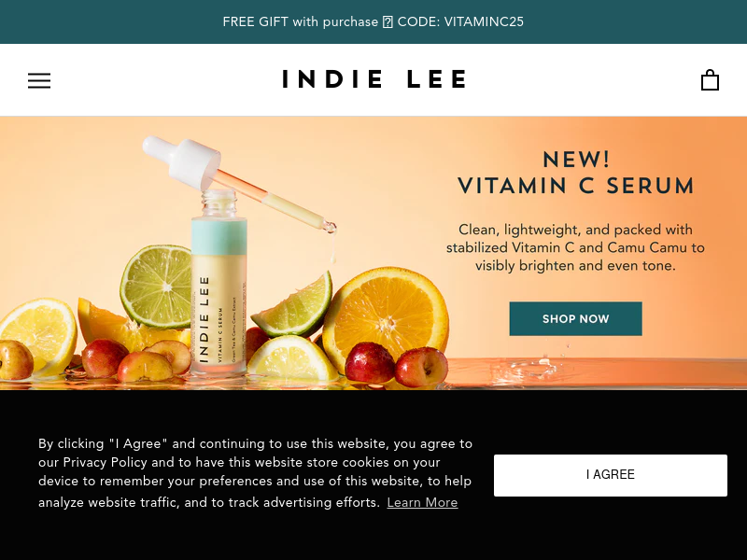Open the shopping bag cart
Image resolution: width=747 pixels, height=560 pixels.
710,80
